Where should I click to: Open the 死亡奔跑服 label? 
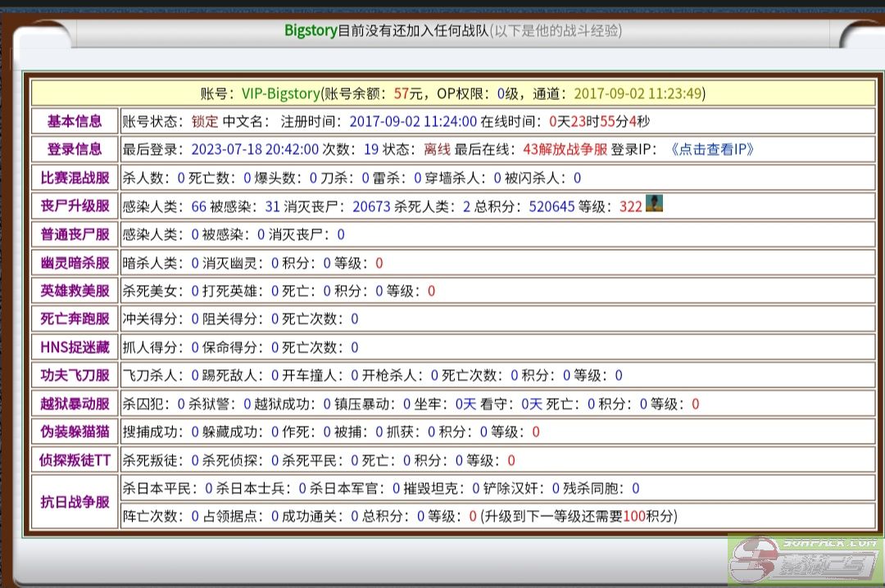point(75,319)
